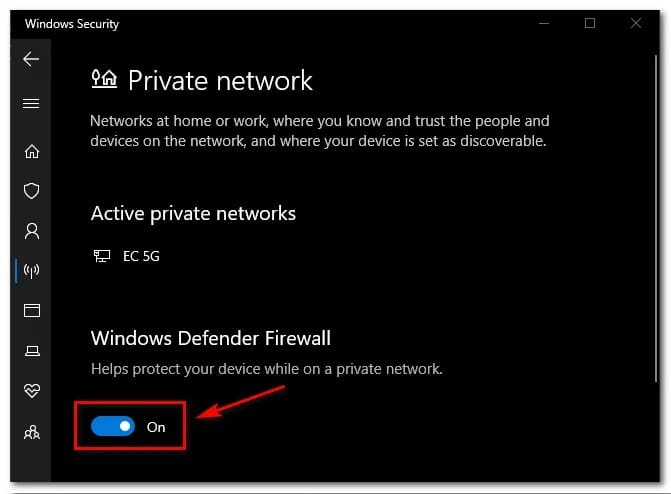Select Firewall & network protection icon

[31, 271]
